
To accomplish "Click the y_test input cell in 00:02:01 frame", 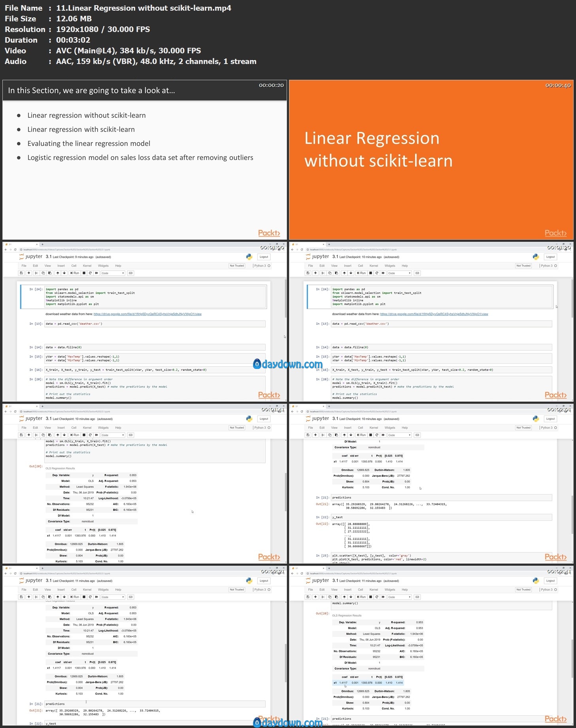I will (442, 517).
